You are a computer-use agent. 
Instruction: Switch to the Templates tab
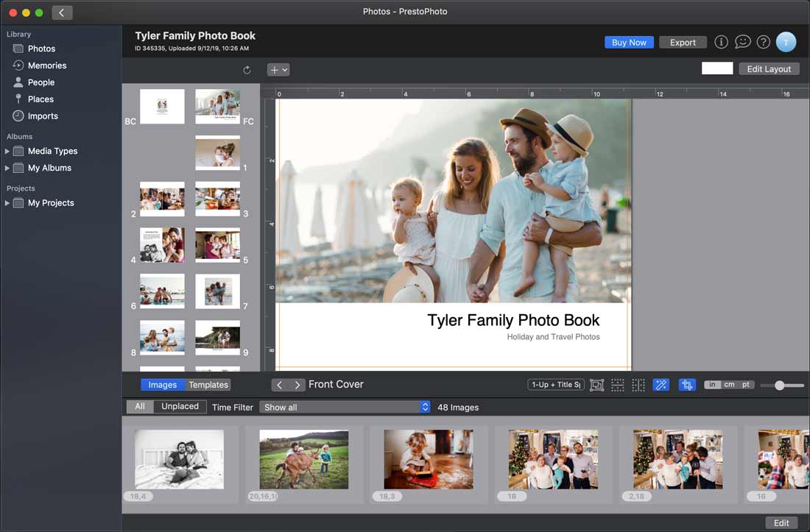208,385
